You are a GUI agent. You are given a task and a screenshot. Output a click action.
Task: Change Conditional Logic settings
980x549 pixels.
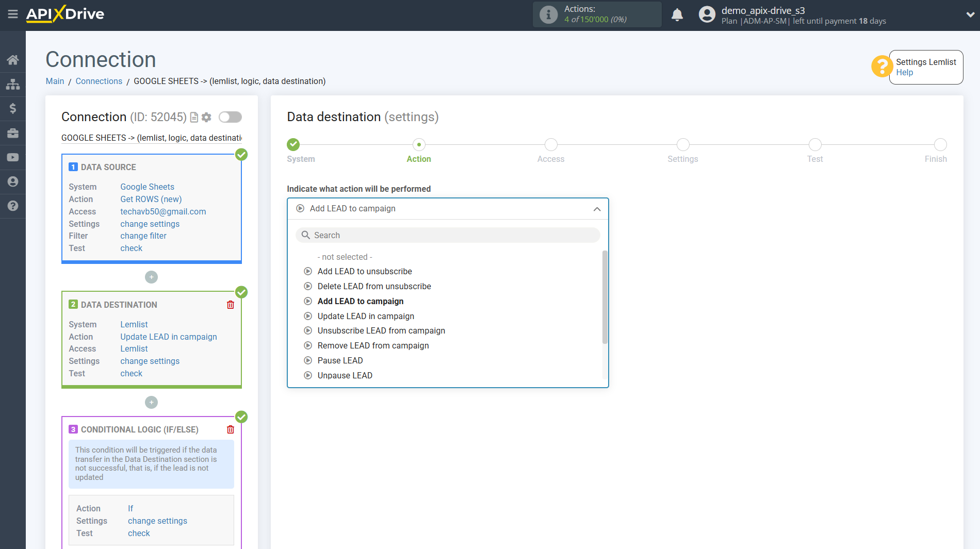(157, 521)
